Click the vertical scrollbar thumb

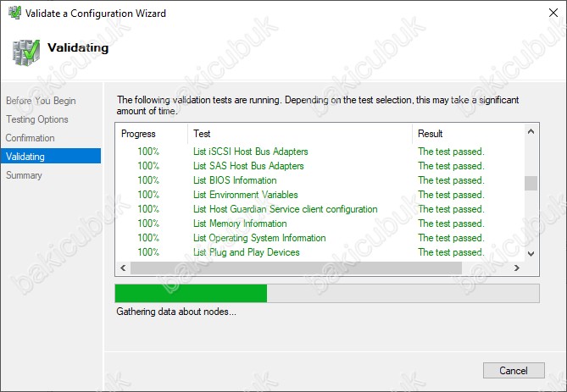531,183
